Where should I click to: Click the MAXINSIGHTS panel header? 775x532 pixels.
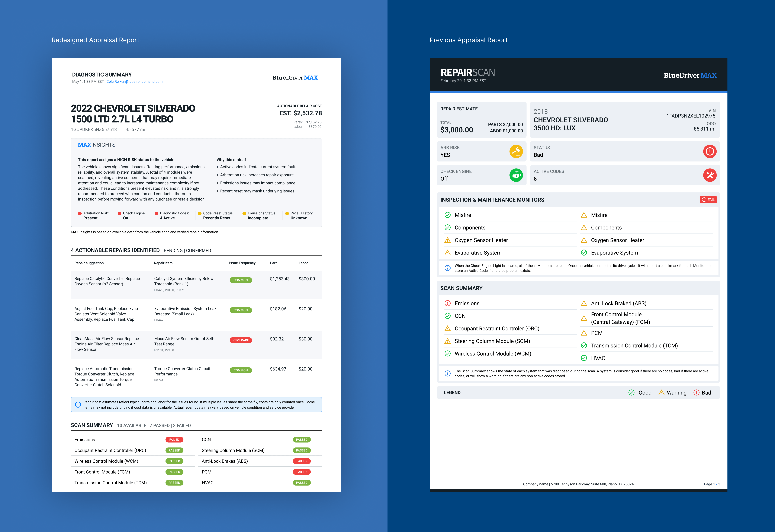click(x=196, y=145)
